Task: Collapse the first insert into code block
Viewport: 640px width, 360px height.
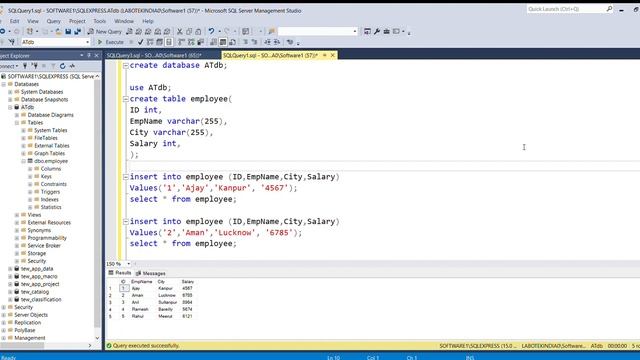Action: (x=126, y=177)
